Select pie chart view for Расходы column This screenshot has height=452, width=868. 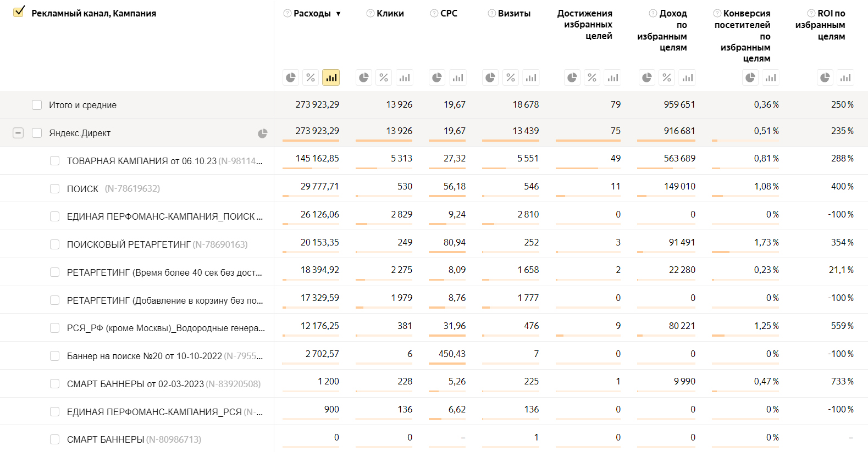[291, 77]
